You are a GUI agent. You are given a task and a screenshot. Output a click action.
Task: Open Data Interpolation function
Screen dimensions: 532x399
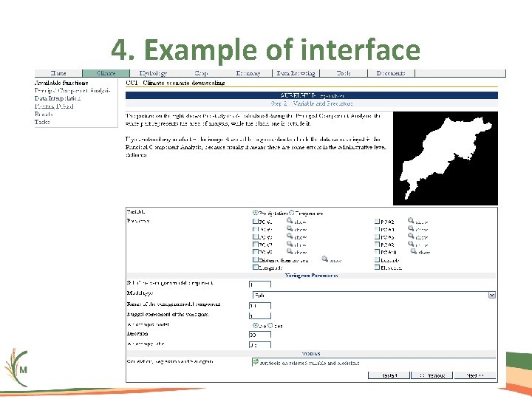tap(58, 98)
